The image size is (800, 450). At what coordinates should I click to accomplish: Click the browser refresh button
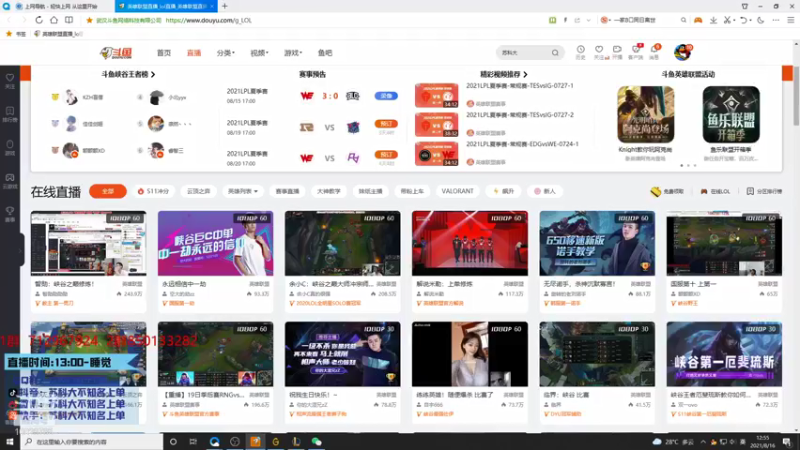coord(39,20)
